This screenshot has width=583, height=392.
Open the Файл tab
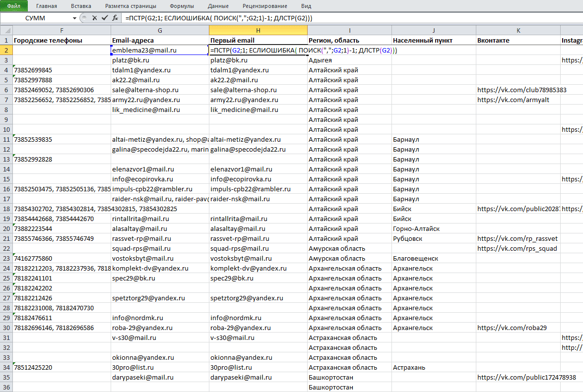[14, 6]
